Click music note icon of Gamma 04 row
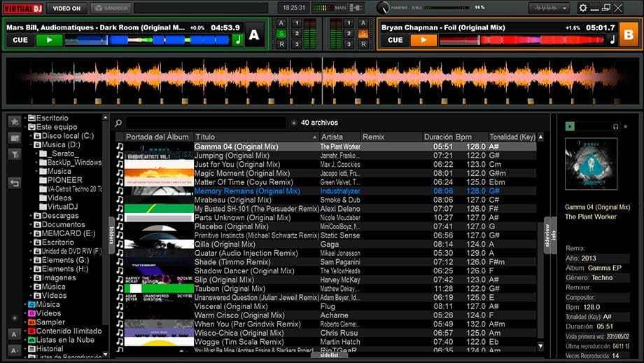This screenshot has width=644, height=363. click(x=120, y=146)
